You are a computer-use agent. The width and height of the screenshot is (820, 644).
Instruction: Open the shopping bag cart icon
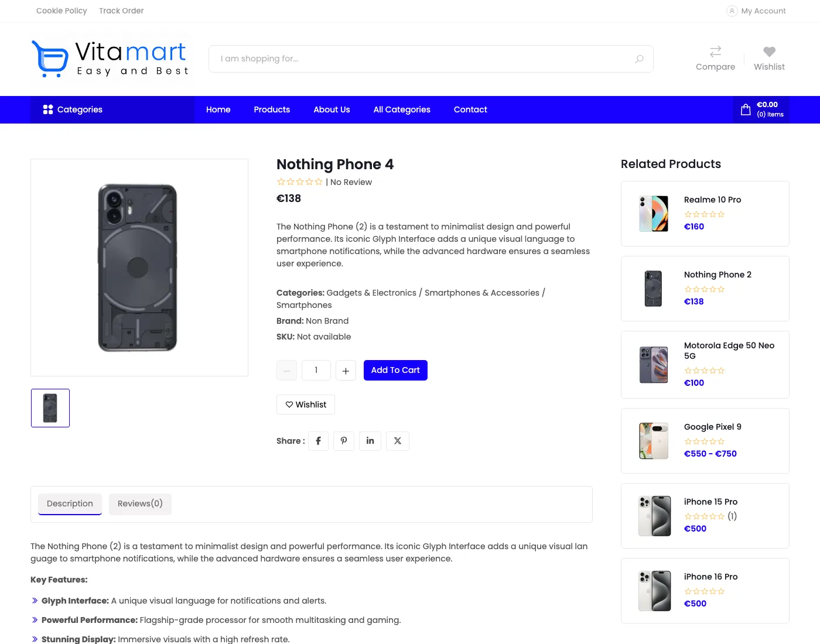click(x=746, y=109)
